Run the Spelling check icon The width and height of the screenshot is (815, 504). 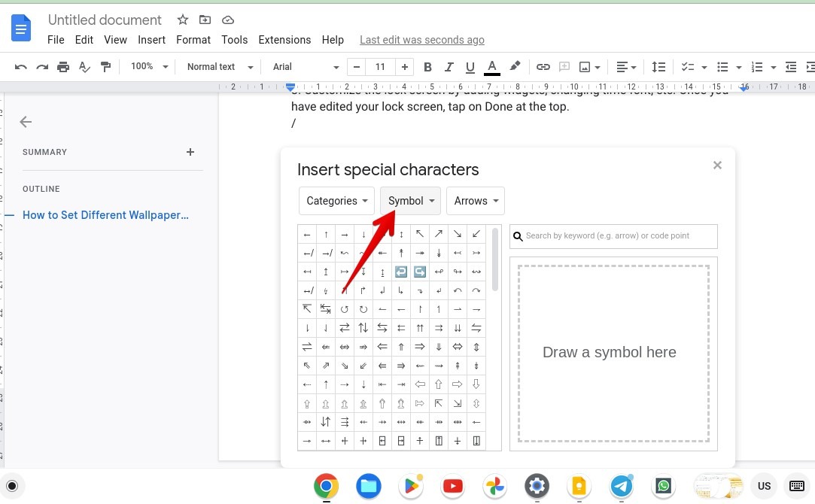[84, 66]
